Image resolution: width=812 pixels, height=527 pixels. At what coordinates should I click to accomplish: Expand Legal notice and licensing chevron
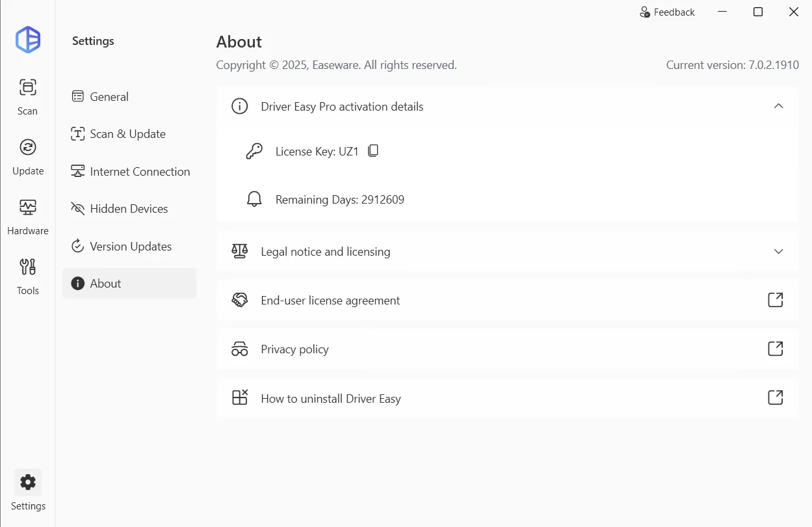(778, 251)
